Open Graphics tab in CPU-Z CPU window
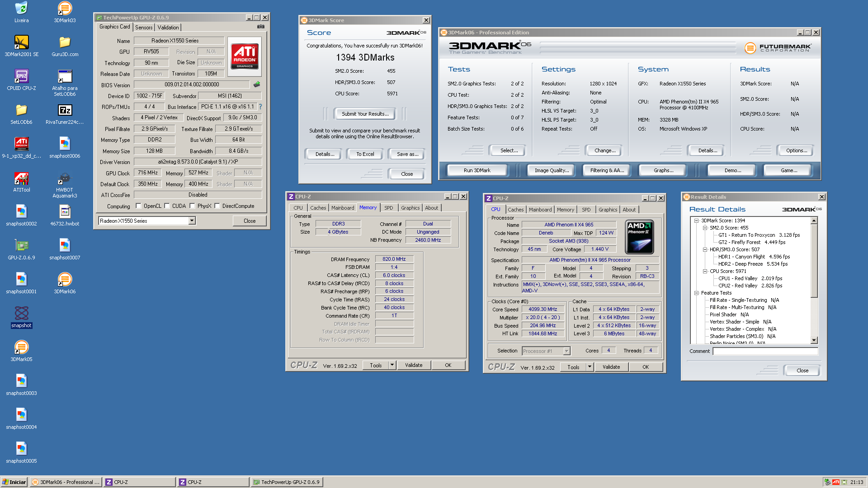 click(x=608, y=210)
